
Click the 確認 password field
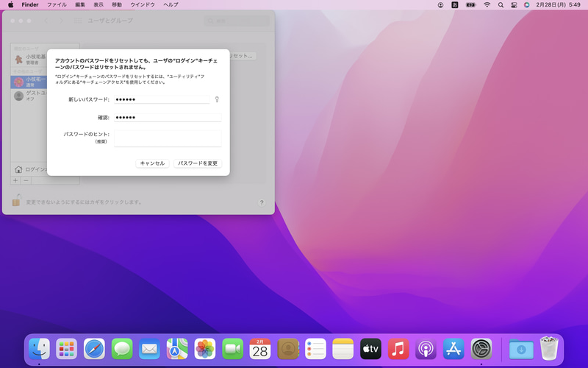[x=168, y=118]
